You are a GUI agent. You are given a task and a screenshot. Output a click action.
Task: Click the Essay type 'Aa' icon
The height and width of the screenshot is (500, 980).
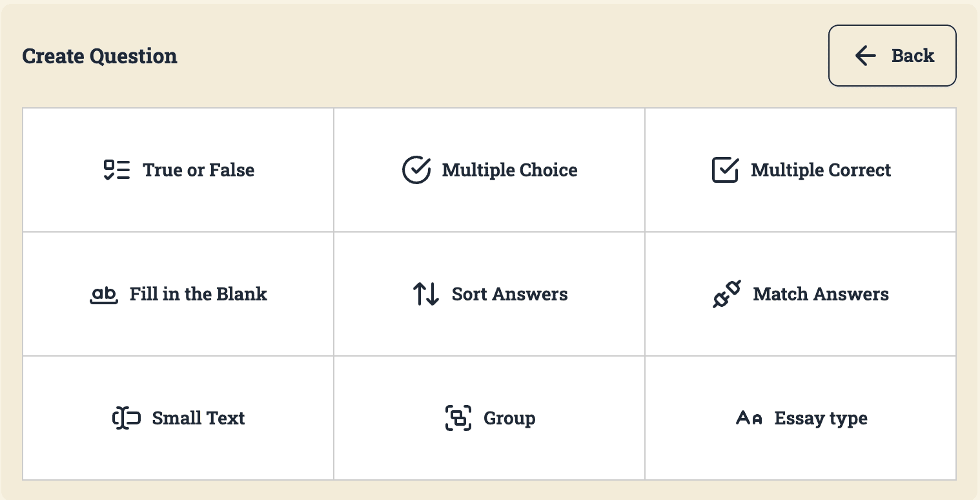click(x=750, y=419)
